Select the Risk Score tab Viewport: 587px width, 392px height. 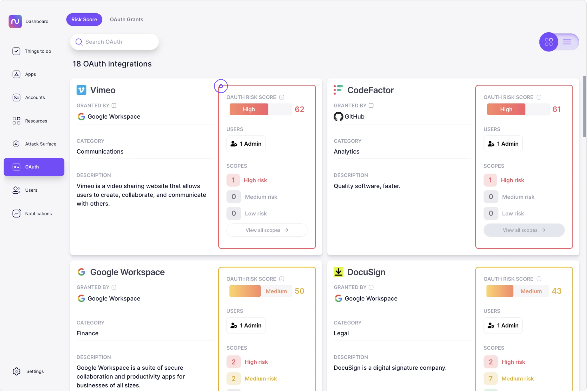(84, 20)
